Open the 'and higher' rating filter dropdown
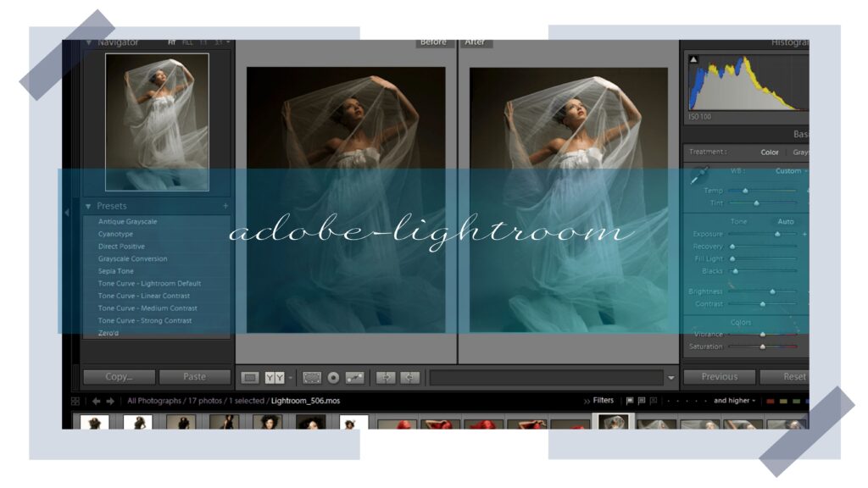 click(734, 401)
